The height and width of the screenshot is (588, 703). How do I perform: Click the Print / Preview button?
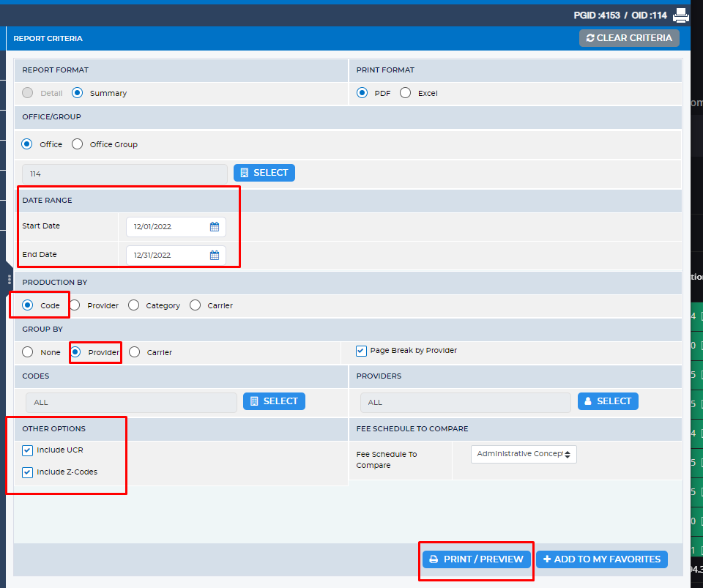476,559
